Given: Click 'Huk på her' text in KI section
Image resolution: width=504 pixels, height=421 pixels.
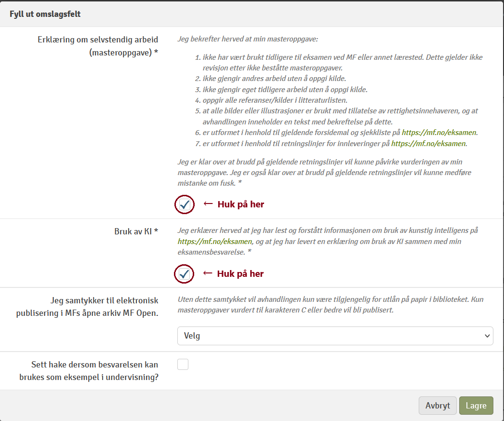Looking at the screenshot, I should (240, 273).
